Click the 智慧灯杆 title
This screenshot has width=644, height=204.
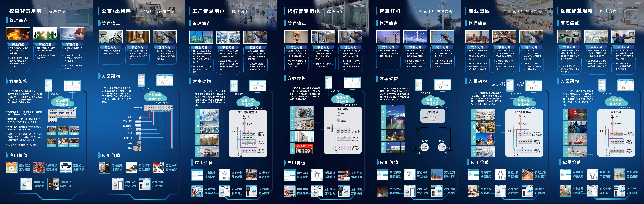coord(390,11)
